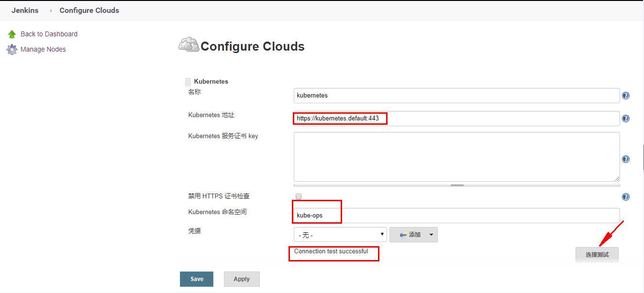This screenshot has width=644, height=293.
Task: Open help for Kubernetes 服务证书 key field
Action: [x=625, y=159]
